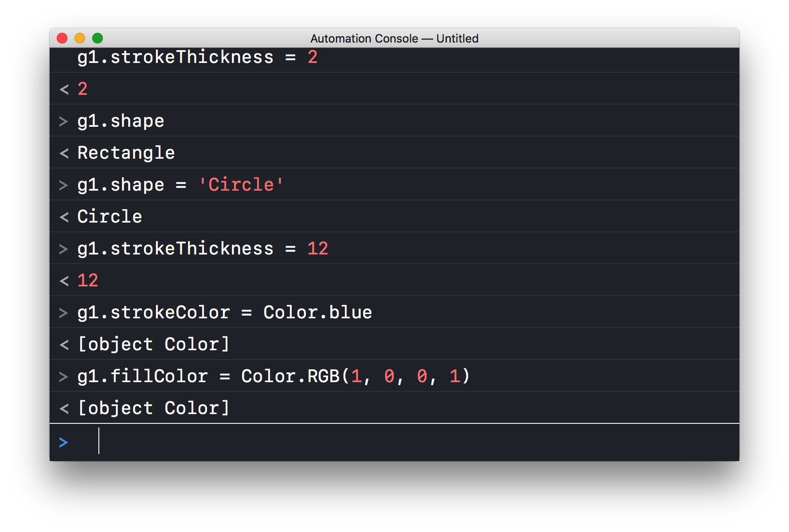The image size is (789, 532).
Task: Click the input chevron beside g1.fillColor command
Action: pyautogui.click(x=63, y=377)
